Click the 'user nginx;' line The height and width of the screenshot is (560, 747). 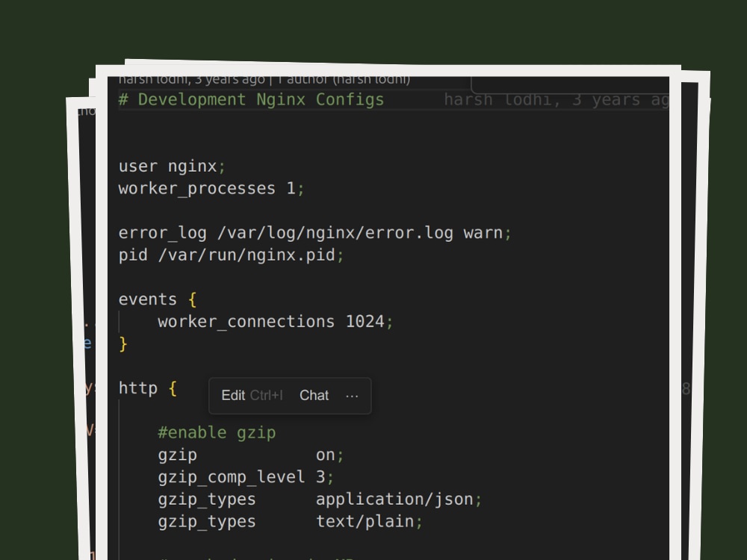pos(172,167)
